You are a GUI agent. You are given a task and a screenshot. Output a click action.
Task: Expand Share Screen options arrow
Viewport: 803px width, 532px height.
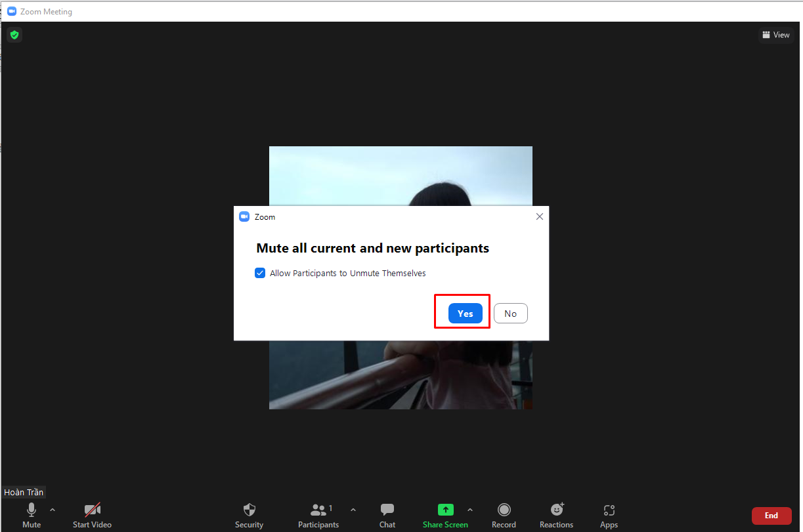click(x=469, y=510)
